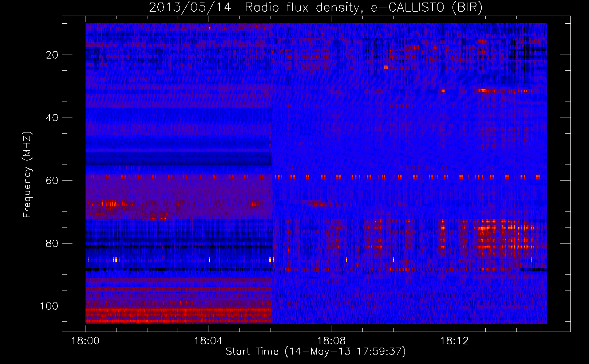Click the 18:08 time tick label
The width and height of the screenshot is (589, 364).
(331, 341)
